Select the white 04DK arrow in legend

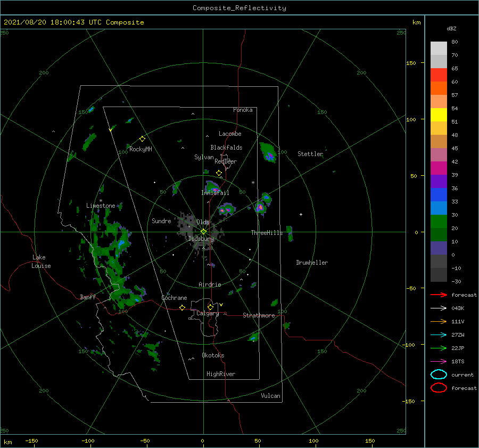(439, 308)
